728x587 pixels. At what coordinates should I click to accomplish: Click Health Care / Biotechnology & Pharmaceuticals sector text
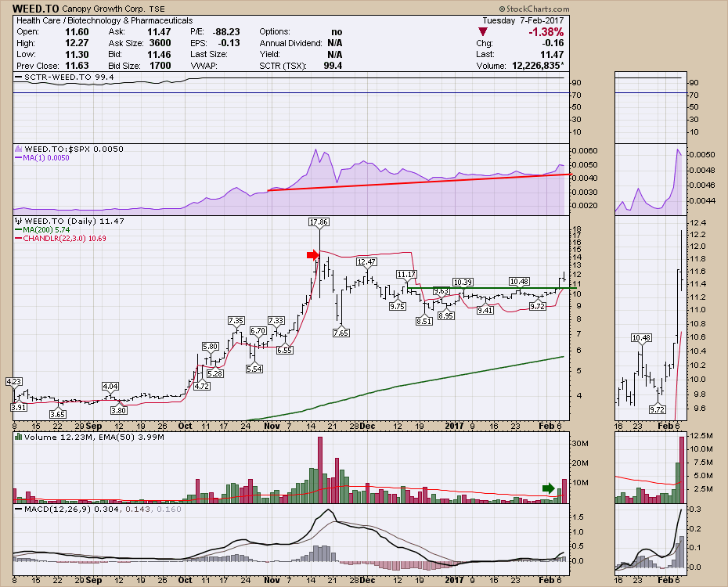104,20
